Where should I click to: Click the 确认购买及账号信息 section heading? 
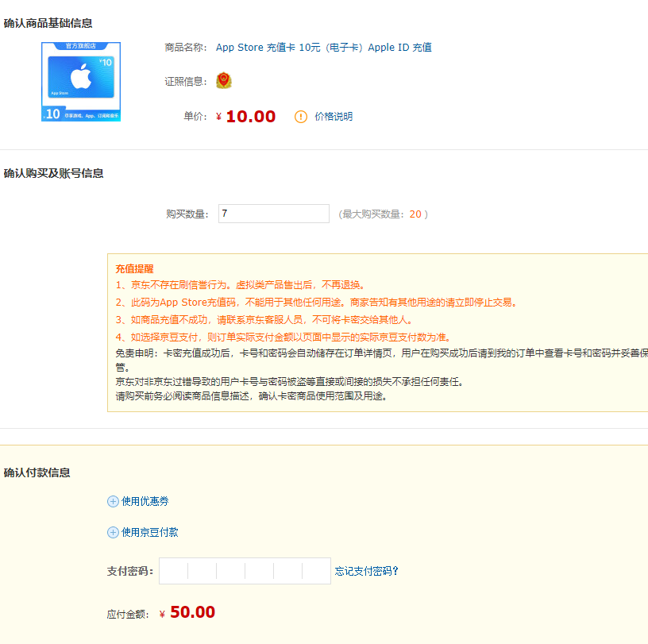(53, 173)
